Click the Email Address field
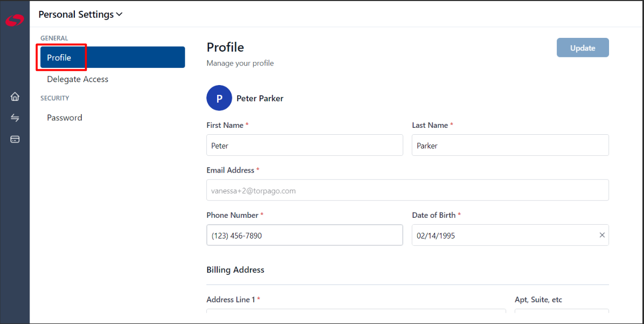 (x=408, y=190)
